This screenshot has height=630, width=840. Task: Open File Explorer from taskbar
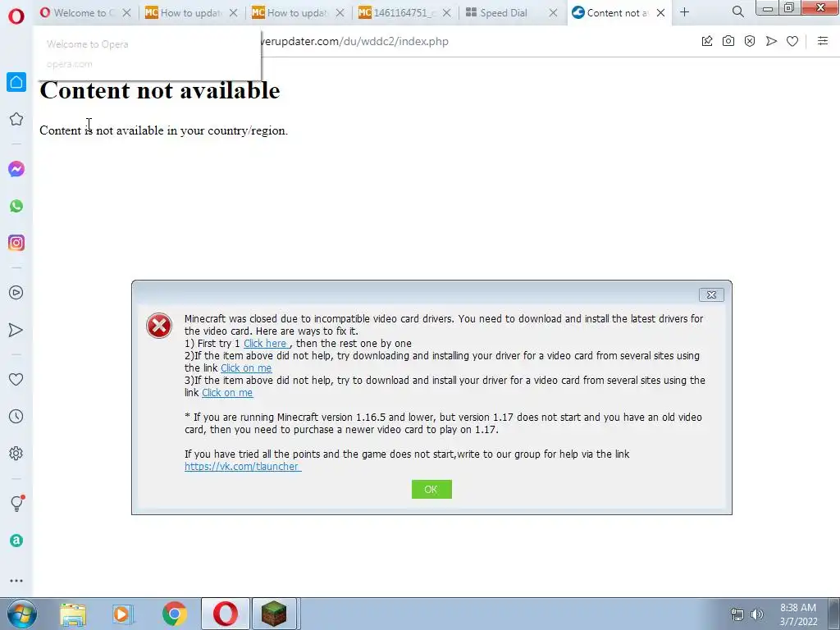(x=73, y=614)
